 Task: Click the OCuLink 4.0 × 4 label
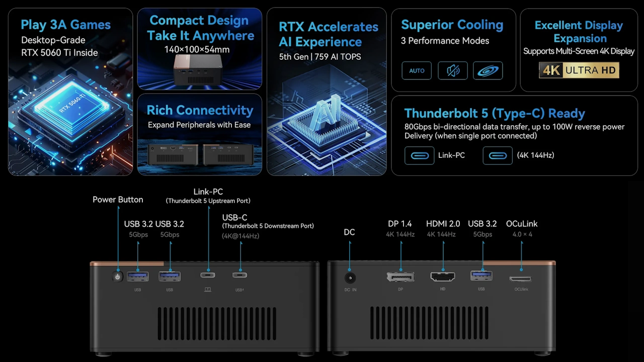click(522, 228)
